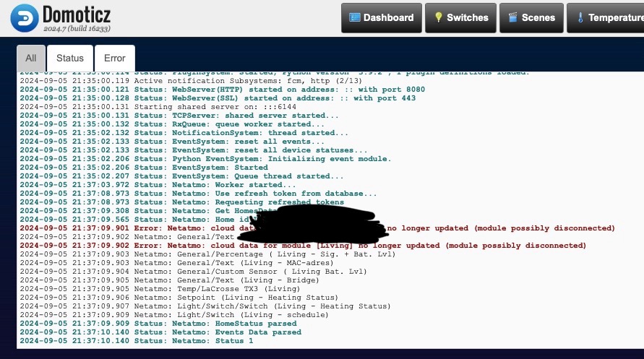Select the General/Percentage Living Sig. + Bat. Lvl line
Viewport: 644px width, 359px height.
208,254
